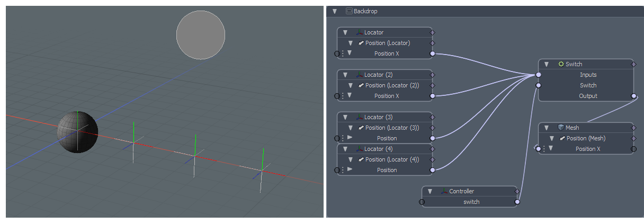Collapse the first Locator node
This screenshot has width=644, height=224.
[345, 32]
